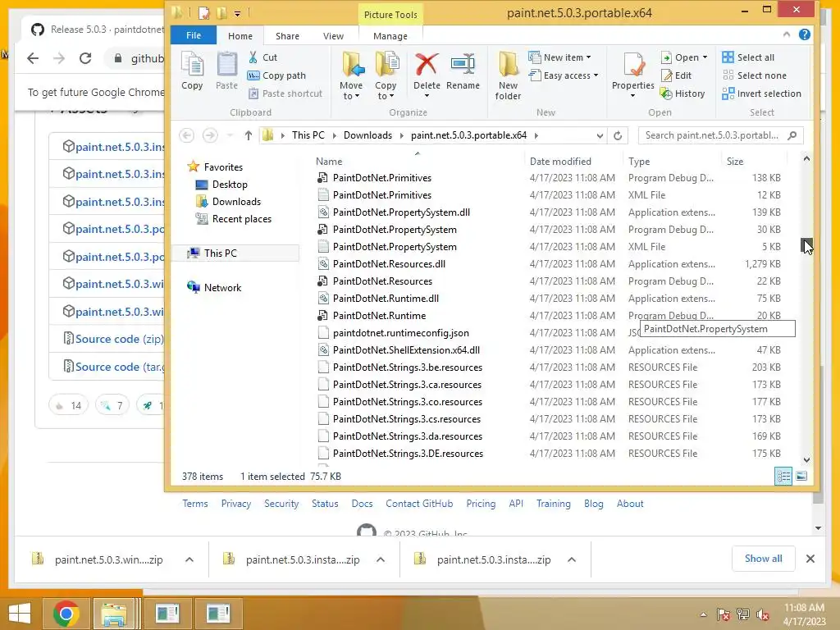This screenshot has height=630, width=840.
Task: Expand the Open button dropdown arrow
Action: (x=705, y=57)
